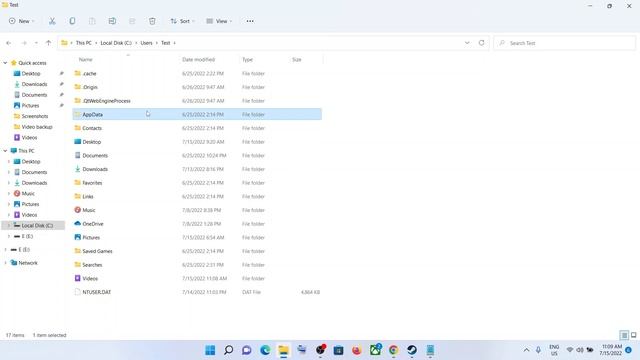Collapse the This PC tree
Screen dimensions: 640x360
coord(5,151)
